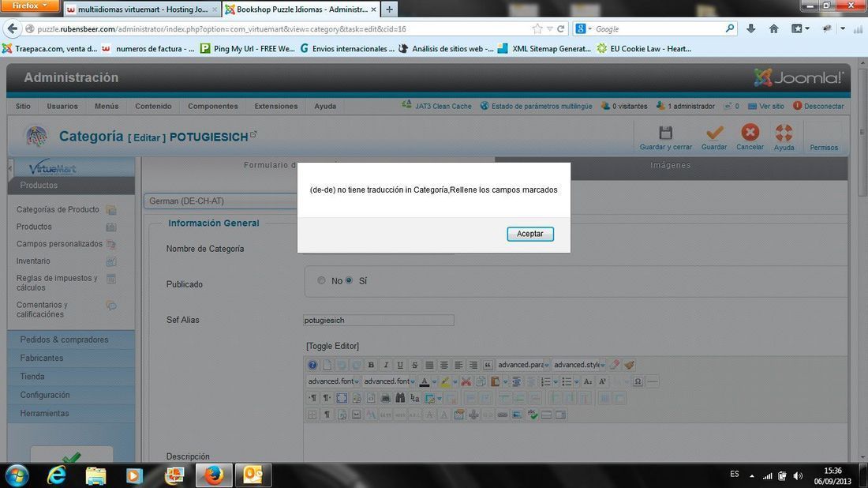Open the first advanced.font family dropdown
868x488 pixels.
(333, 381)
